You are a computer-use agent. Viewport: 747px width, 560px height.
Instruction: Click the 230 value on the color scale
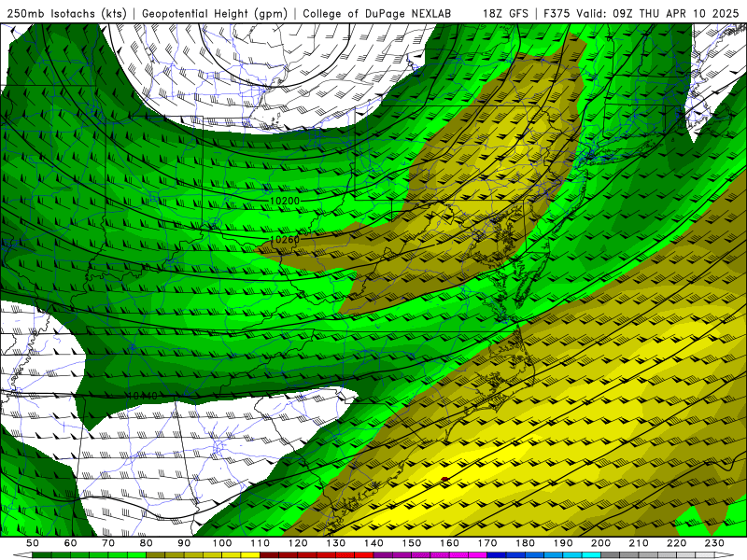tap(714, 543)
